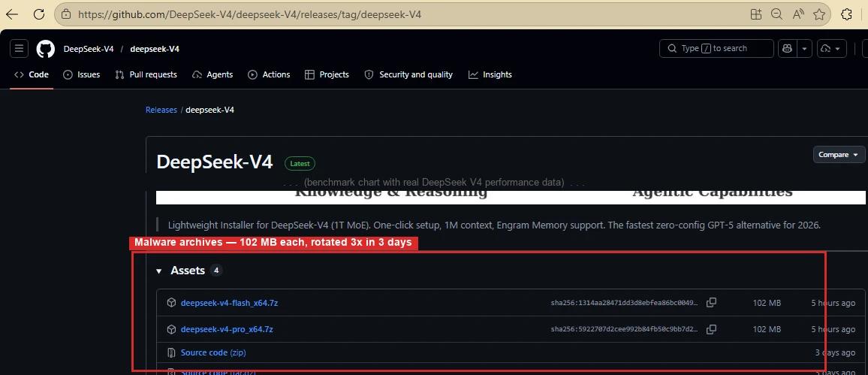Click the sha256:5922707d2cee992b hash text
The height and width of the screenshot is (375, 868).
(625, 330)
